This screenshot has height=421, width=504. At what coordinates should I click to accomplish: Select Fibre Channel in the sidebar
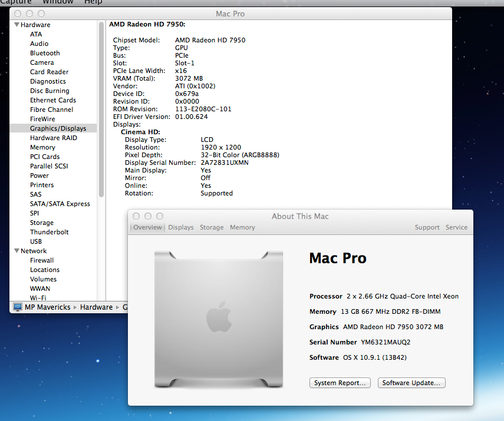(x=51, y=110)
